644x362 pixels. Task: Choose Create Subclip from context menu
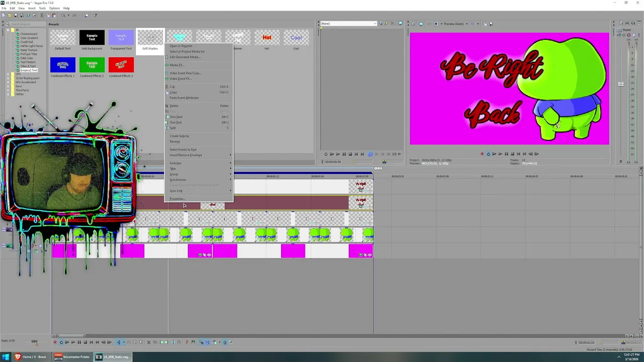[199, 136]
